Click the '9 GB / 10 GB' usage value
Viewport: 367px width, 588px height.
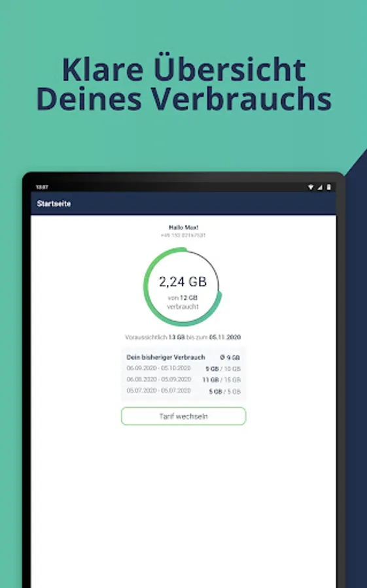point(223,369)
